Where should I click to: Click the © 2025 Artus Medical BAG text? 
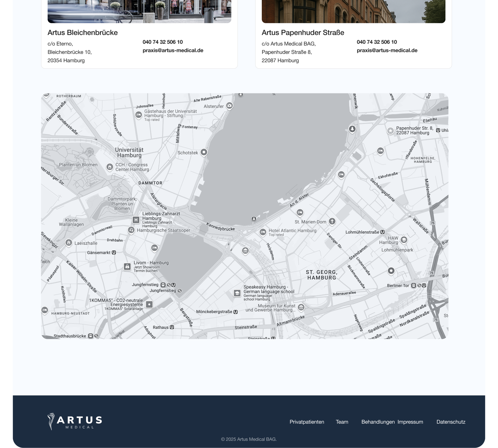(x=249, y=439)
